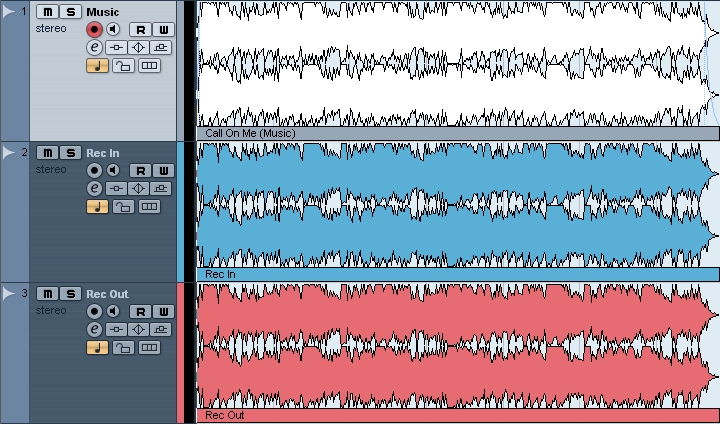Record enable the Rec In track
The height and width of the screenshot is (424, 720).
pos(94,170)
